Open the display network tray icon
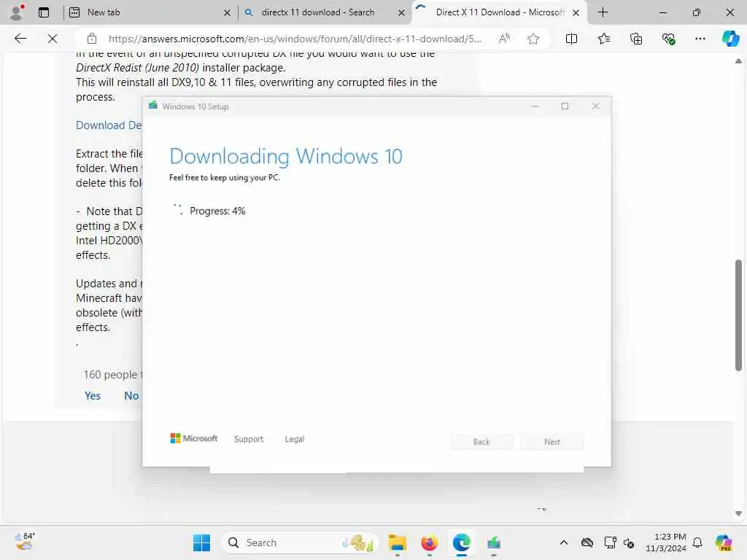Viewport: 747px width, 560px height. [610, 542]
